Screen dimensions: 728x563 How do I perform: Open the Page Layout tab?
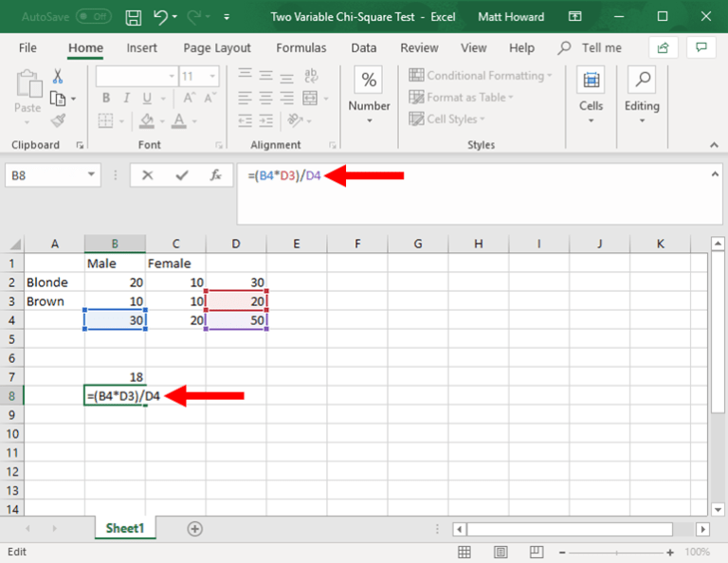coord(217,47)
